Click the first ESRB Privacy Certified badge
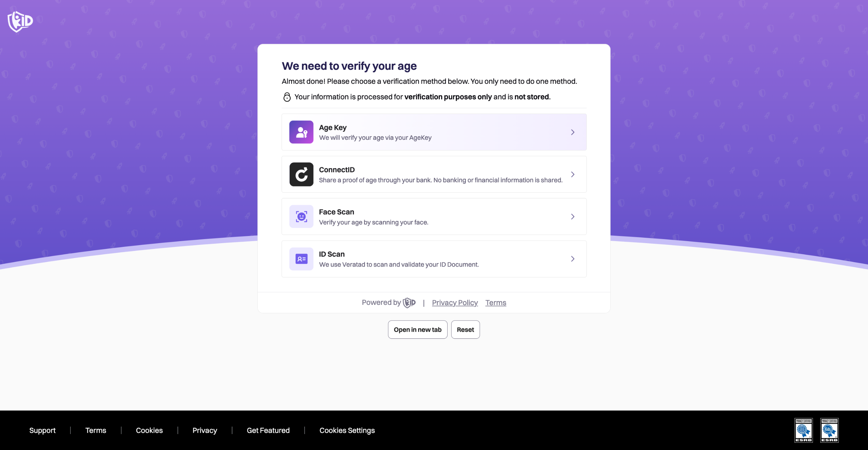This screenshot has width=868, height=450. [x=803, y=430]
